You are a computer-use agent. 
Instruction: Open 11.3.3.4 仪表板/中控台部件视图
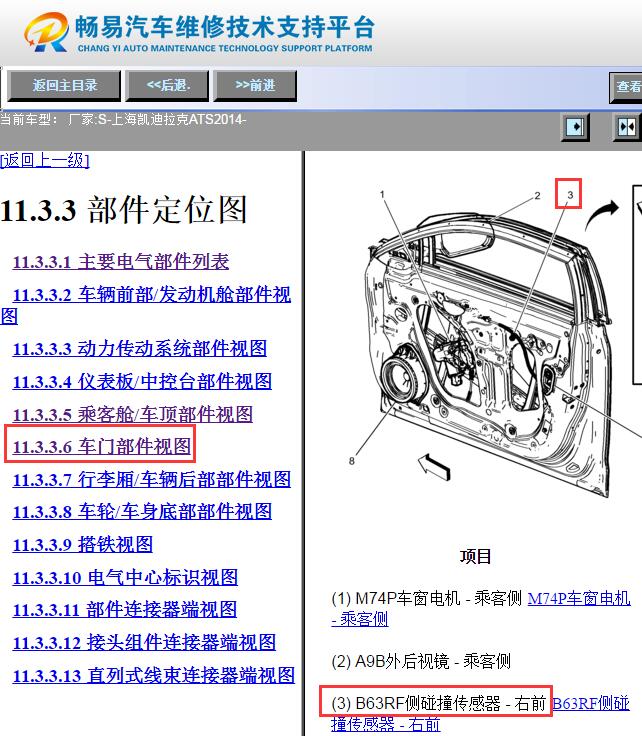pyautogui.click(x=142, y=382)
